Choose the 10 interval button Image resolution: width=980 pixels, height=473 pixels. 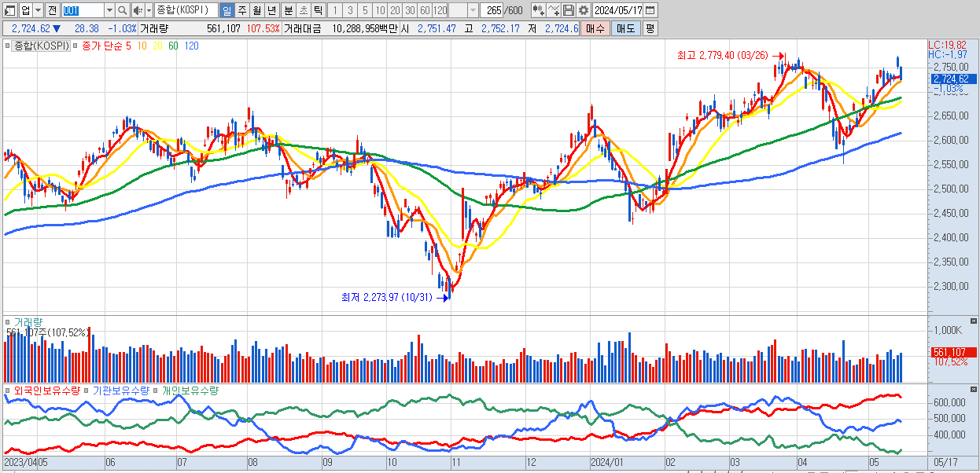(380, 10)
